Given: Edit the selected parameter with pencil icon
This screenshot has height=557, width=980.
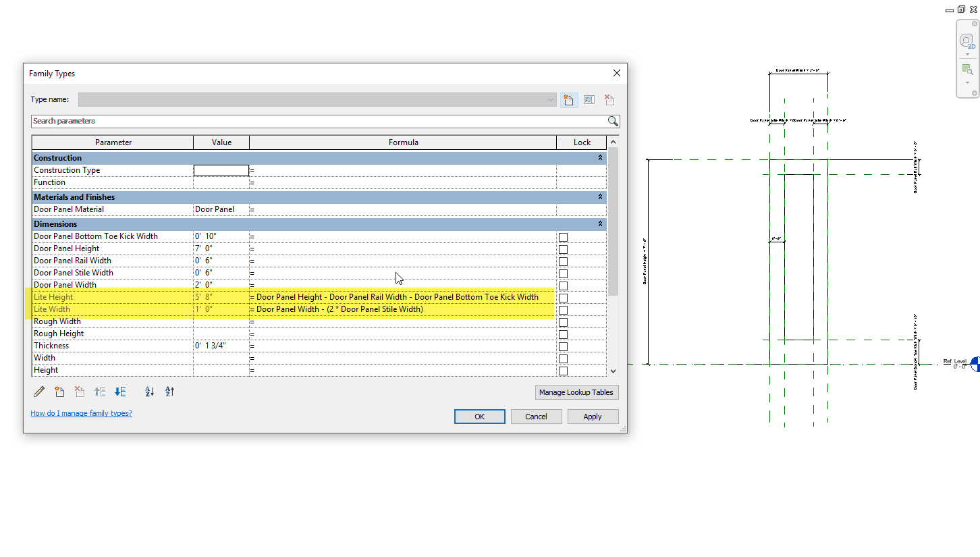Looking at the screenshot, I should click(x=38, y=392).
